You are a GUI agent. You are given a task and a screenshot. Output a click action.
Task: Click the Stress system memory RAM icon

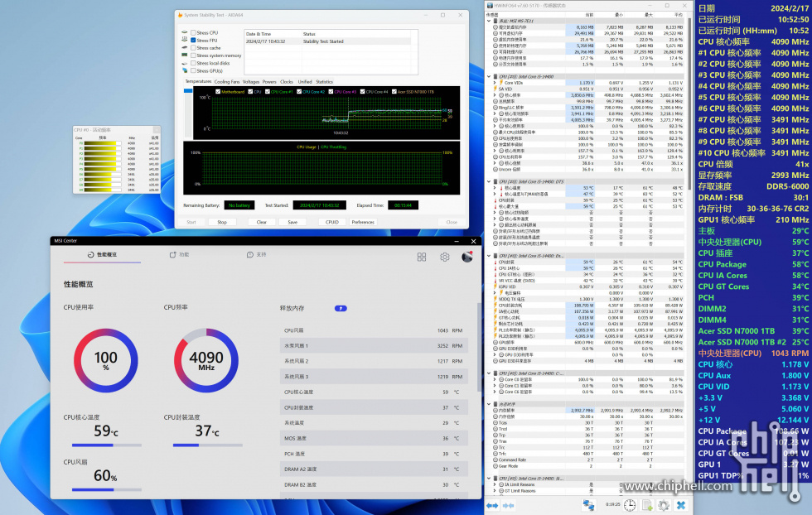(184, 55)
